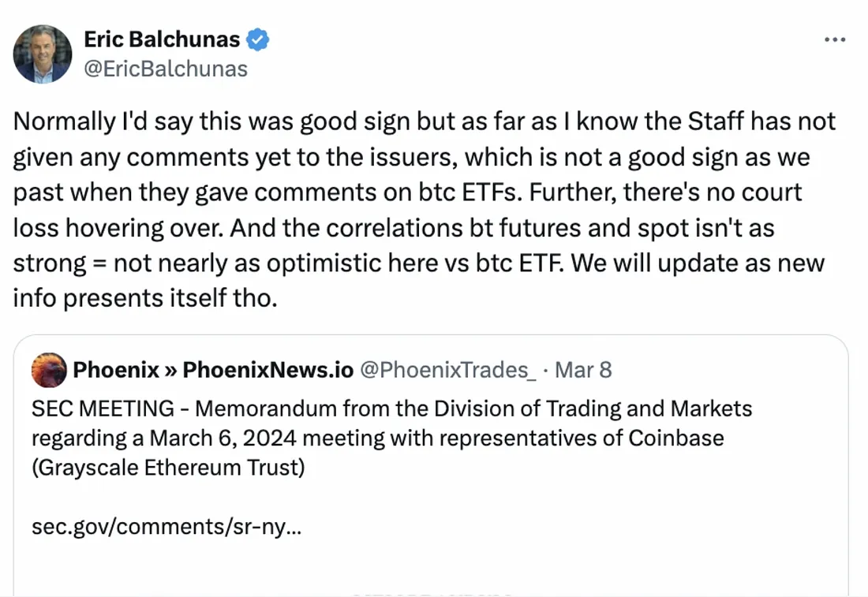Click the Phoenix » PhoenixNews.io name
Screen dimensions: 868x597
coord(213,370)
